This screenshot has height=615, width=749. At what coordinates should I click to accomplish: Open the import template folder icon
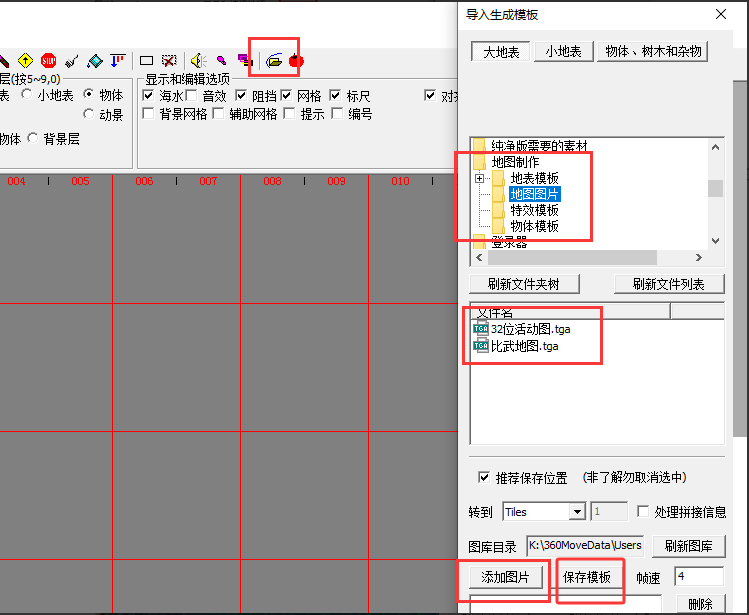click(274, 61)
